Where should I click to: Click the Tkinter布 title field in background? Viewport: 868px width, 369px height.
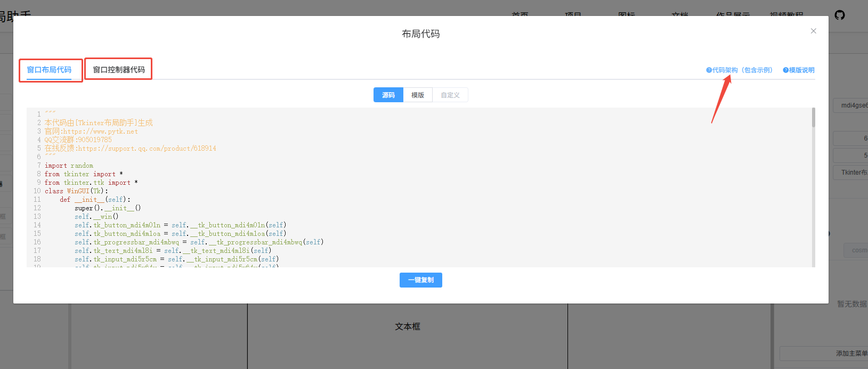tap(850, 173)
